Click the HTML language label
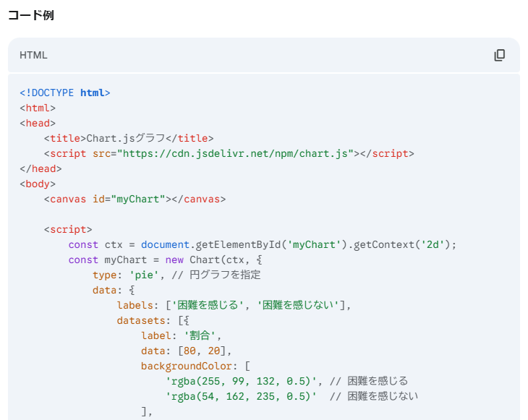 33,56
